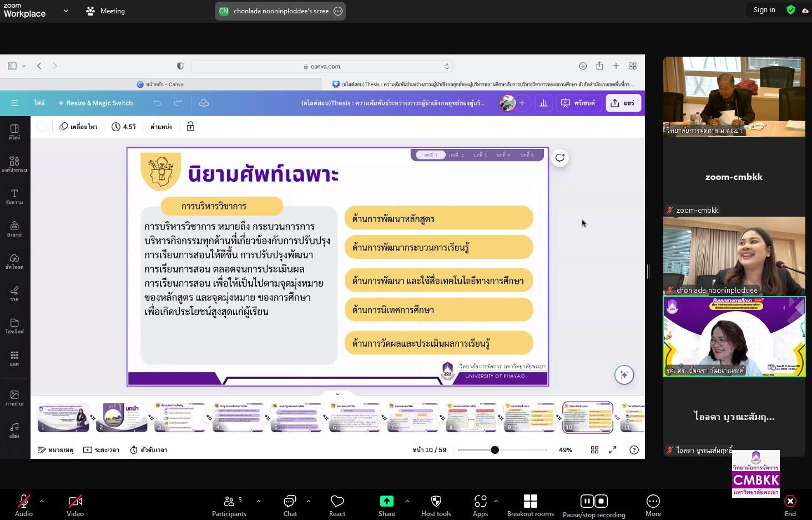Viewport: 812px width, 520px height.
Task: Expand Participants options caret in Zoom
Action: pyautogui.click(x=258, y=501)
